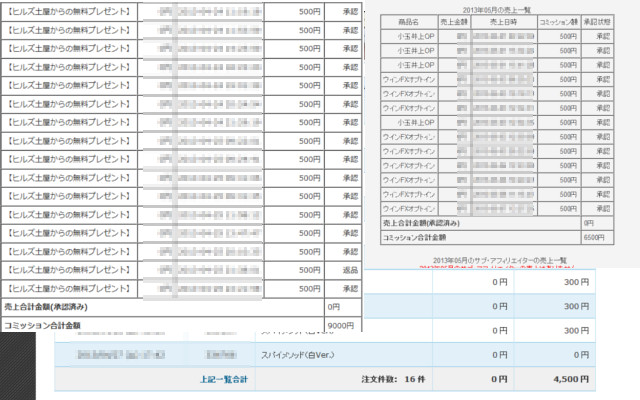Select the 9000円 commission total cell
The image size is (640, 400).
(x=343, y=325)
